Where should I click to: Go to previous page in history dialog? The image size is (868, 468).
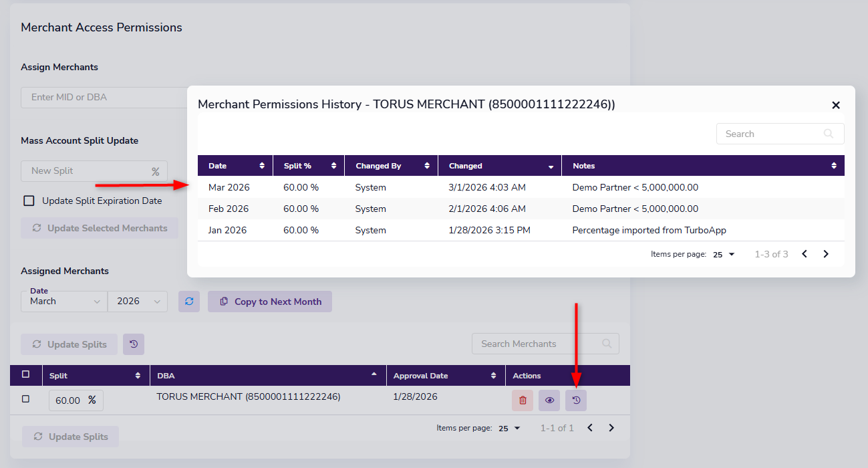click(805, 254)
